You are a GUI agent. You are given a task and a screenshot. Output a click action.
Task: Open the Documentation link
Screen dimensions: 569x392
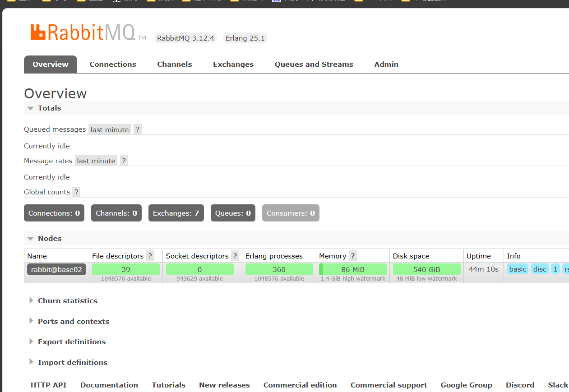tap(109, 385)
